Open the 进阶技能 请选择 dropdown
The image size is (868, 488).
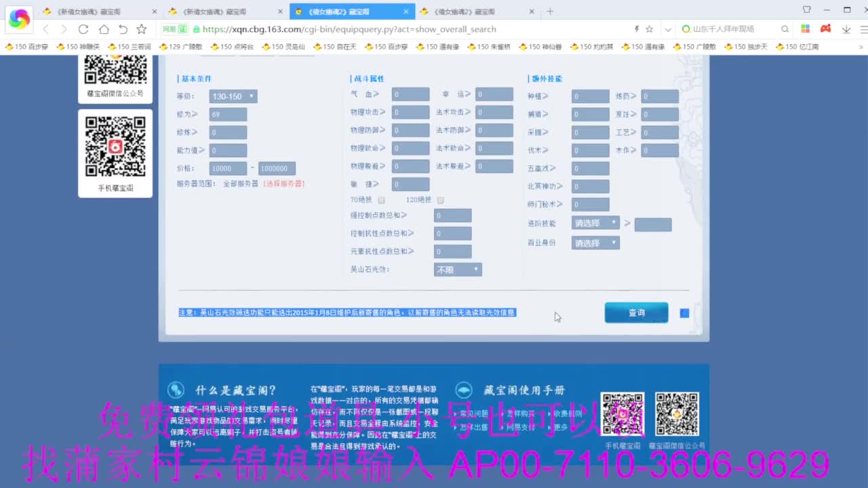click(595, 222)
